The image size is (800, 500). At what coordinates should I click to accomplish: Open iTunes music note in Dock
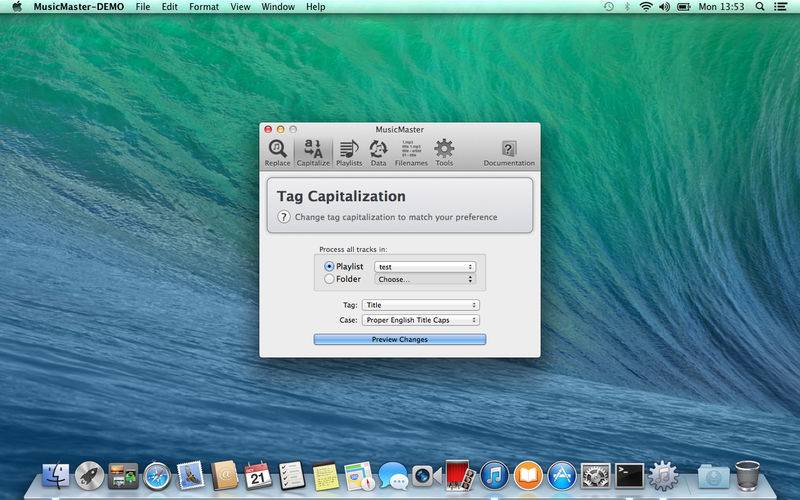tap(494, 476)
